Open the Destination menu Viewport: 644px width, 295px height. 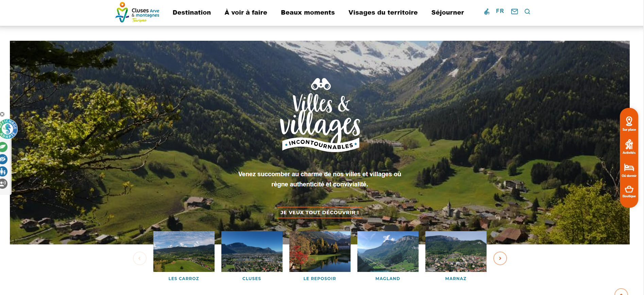click(x=192, y=13)
